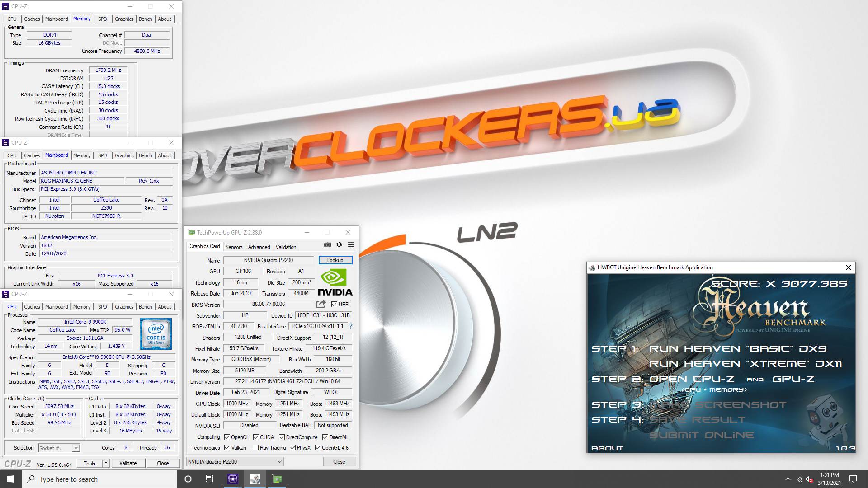The image size is (868, 488).
Task: Click the CPU-Z Validate button
Action: click(128, 463)
